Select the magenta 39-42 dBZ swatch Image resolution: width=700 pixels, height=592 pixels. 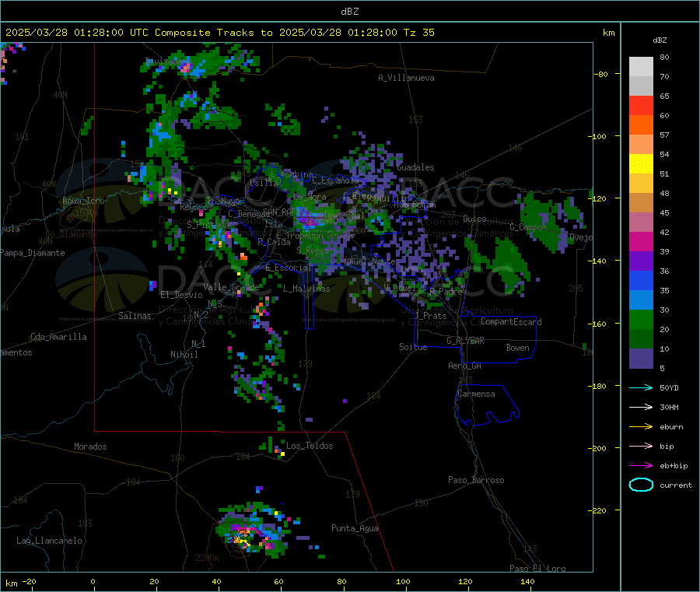point(641,241)
